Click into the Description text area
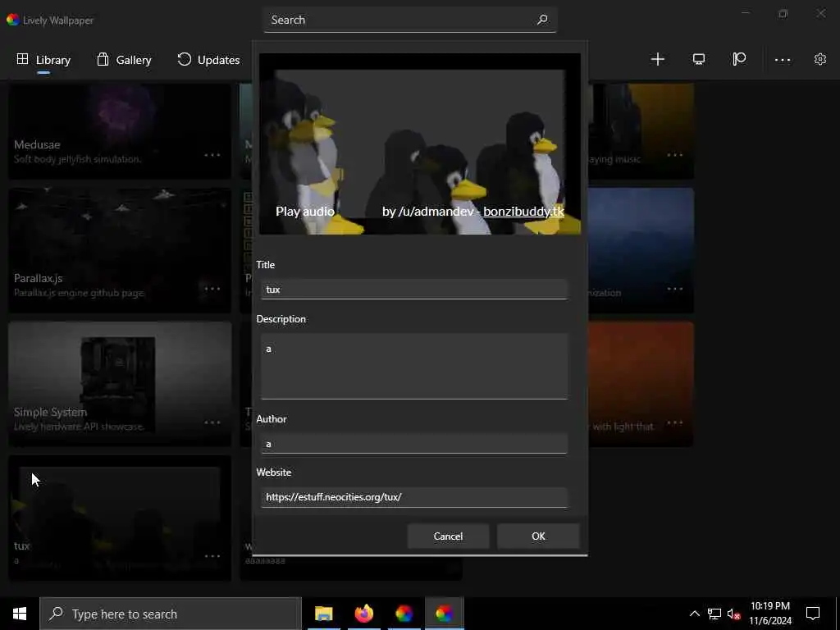Viewport: 840px width, 630px height. 413,367
